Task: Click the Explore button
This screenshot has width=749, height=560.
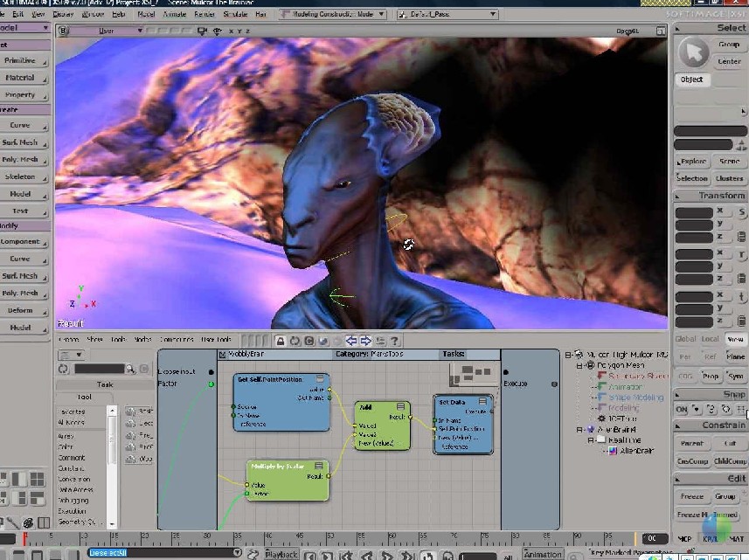Action: point(691,162)
